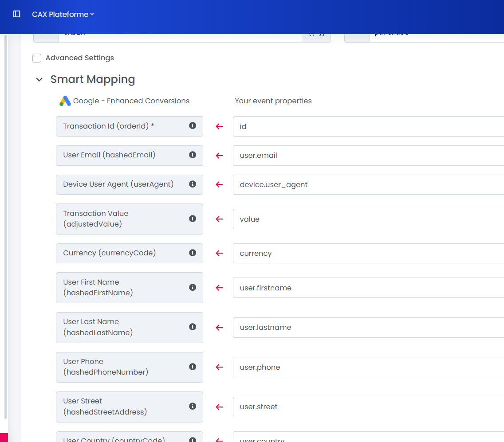View info for User Last Name
This screenshot has height=442, width=504.
(193, 327)
